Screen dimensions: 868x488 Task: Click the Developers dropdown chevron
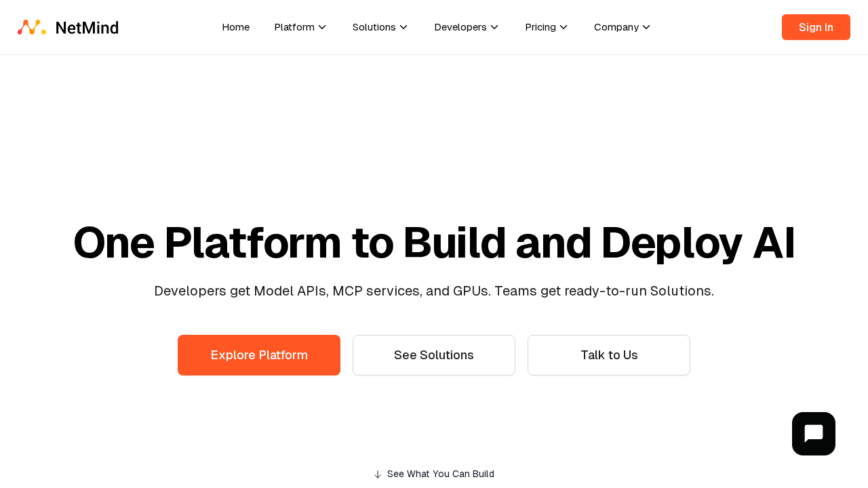pos(494,26)
